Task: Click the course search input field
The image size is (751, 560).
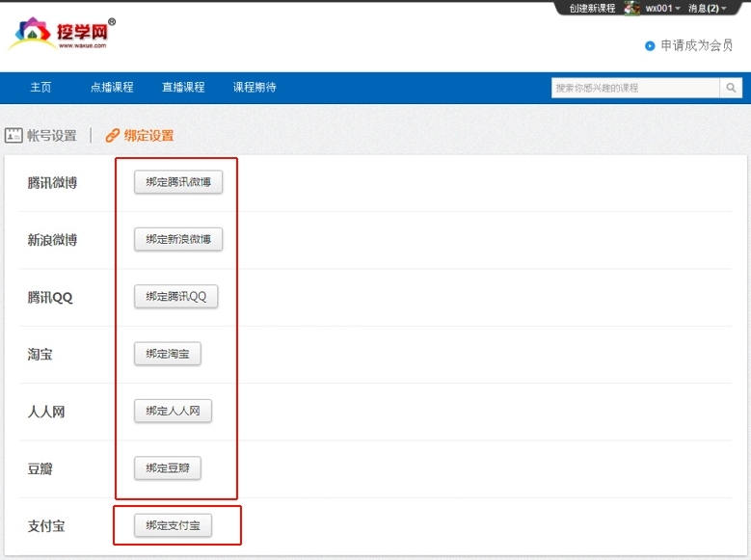Action: (x=635, y=88)
